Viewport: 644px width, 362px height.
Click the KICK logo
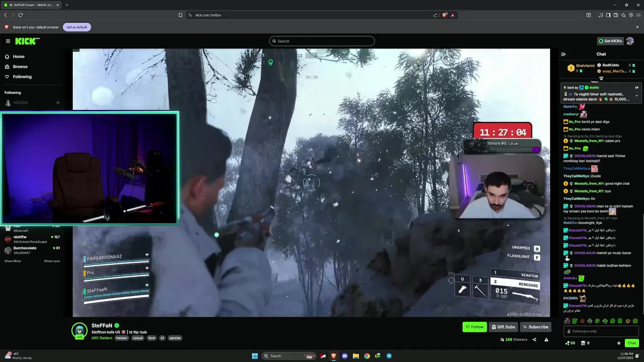pos(27,41)
